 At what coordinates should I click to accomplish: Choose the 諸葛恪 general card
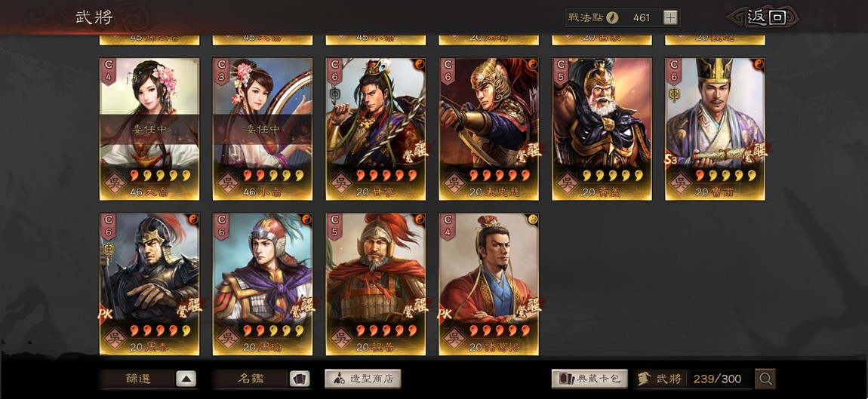point(489,284)
